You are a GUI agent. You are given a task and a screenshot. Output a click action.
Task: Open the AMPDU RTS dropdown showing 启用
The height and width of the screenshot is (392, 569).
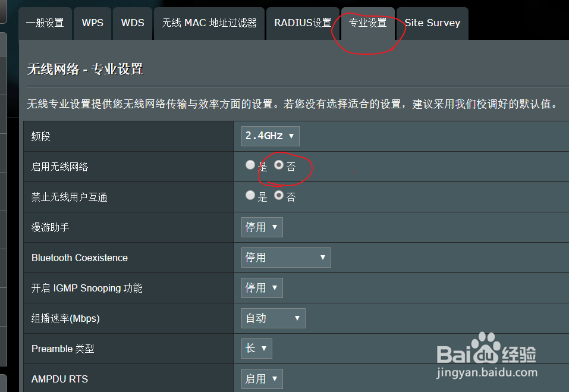click(x=262, y=378)
